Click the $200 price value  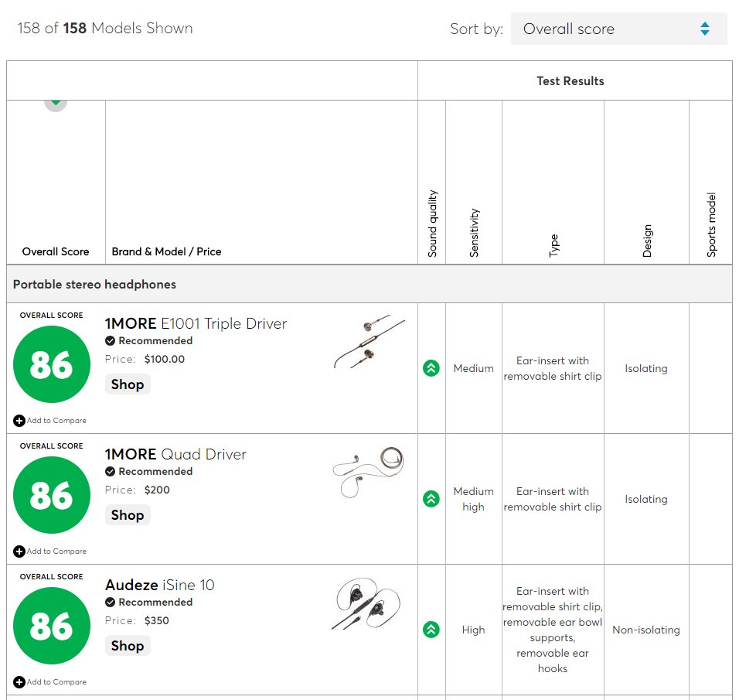point(157,490)
